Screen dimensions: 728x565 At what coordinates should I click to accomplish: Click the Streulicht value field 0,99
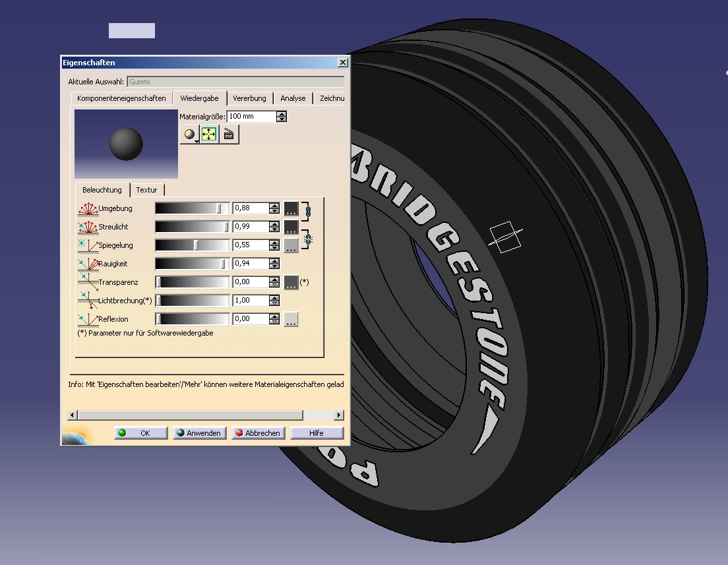251,227
